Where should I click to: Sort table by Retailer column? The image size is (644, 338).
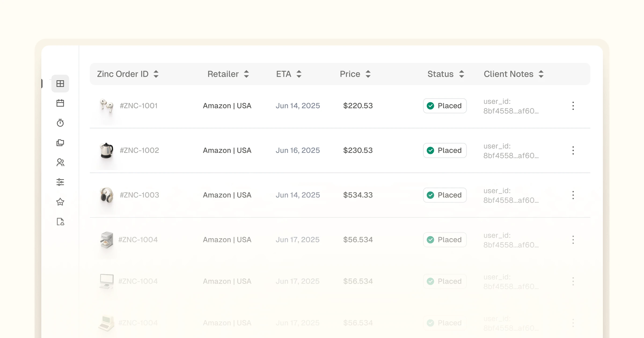(246, 74)
